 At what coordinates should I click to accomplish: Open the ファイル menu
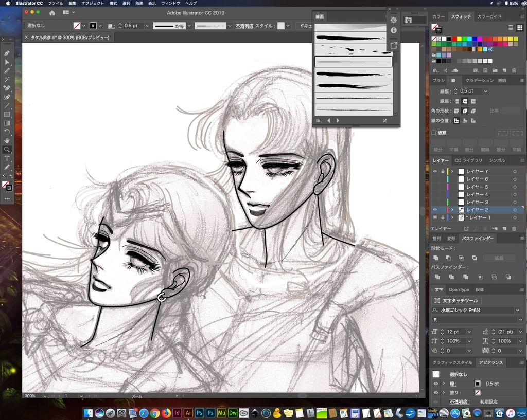pyautogui.click(x=56, y=3)
